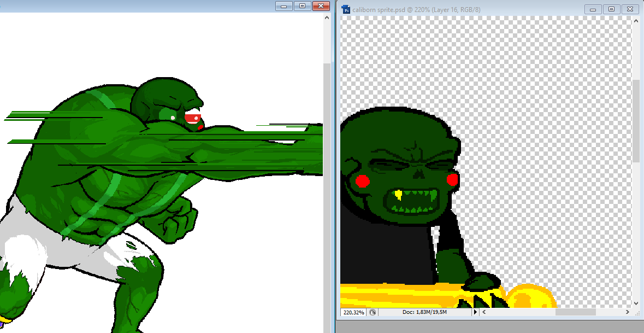Minimize the caliborn sprite.psd document window
This screenshot has width=644, height=333.
593,9
